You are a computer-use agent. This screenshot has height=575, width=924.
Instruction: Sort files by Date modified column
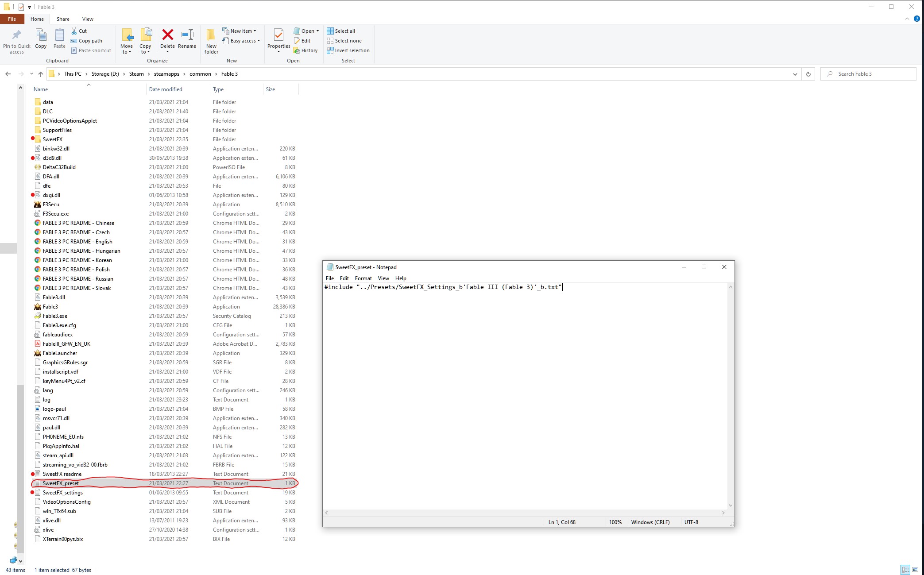(166, 89)
